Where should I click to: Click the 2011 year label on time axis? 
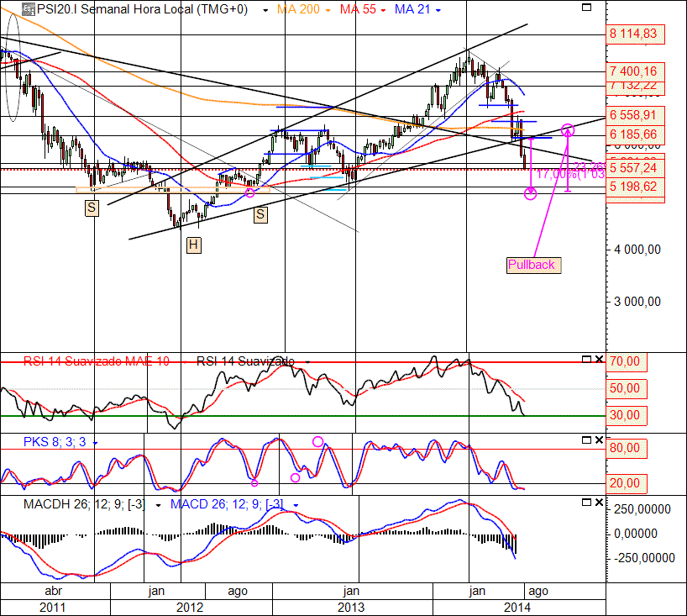[x=53, y=608]
